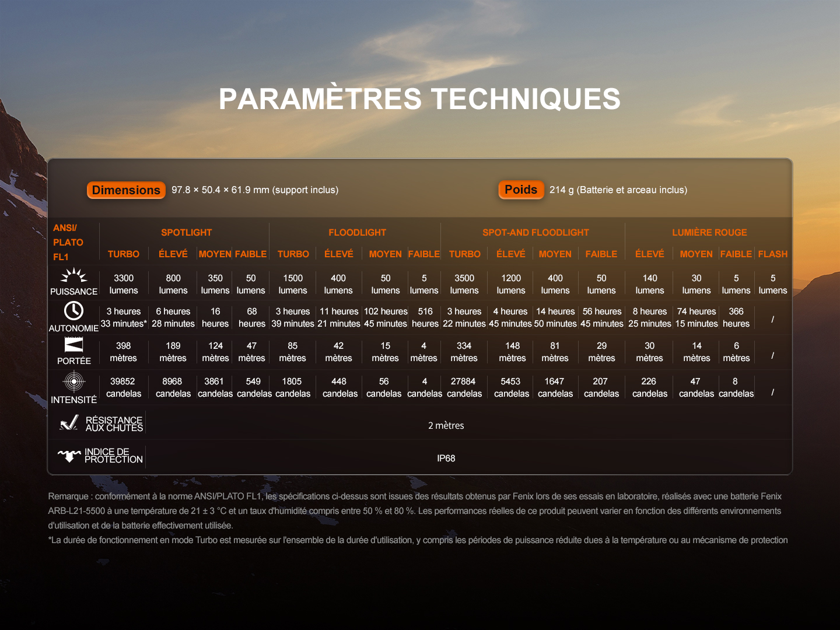The height and width of the screenshot is (630, 840).
Task: Click the FLOODLIGHT column group header
Action: 357,232
